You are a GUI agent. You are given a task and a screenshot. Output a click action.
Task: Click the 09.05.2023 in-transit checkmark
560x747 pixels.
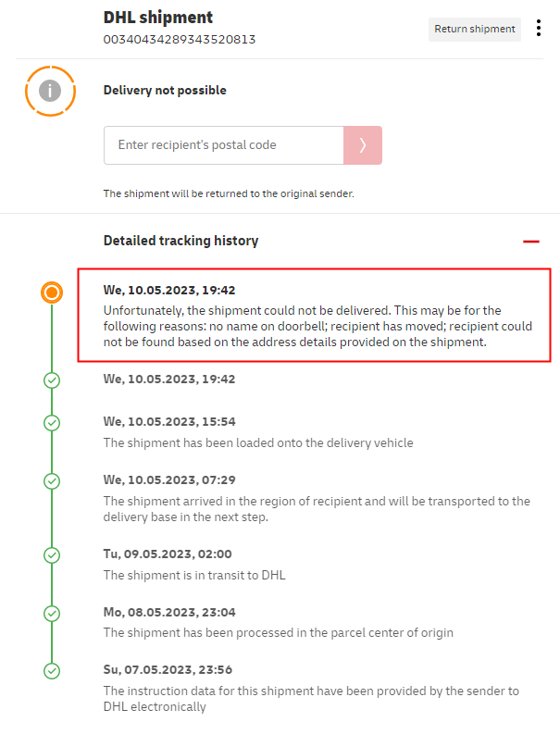[52, 554]
